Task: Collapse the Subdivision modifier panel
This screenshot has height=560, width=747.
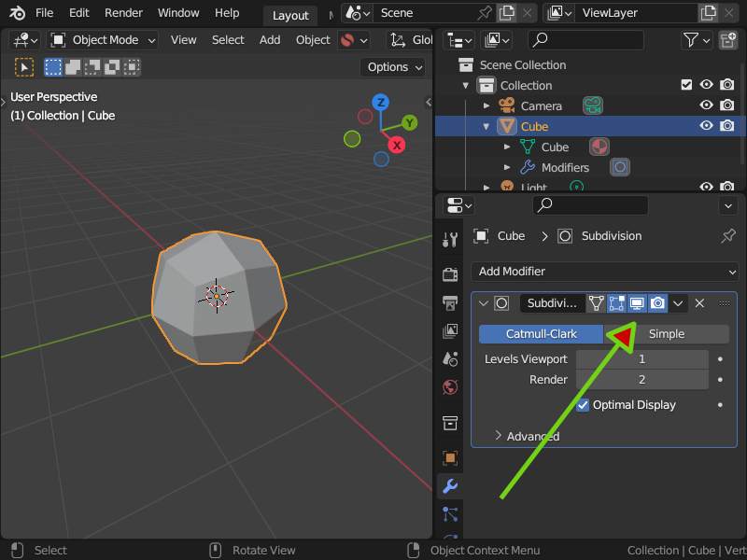Action: [x=484, y=303]
